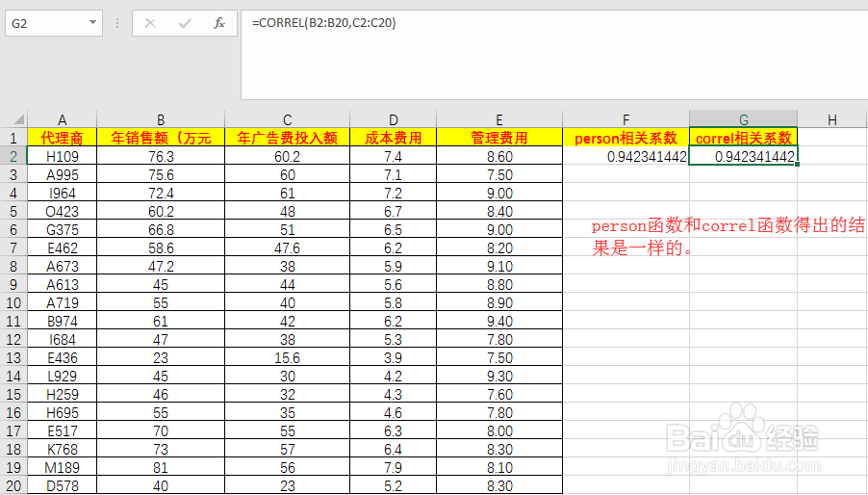
Task: Click agent cell I684
Action: (62, 339)
